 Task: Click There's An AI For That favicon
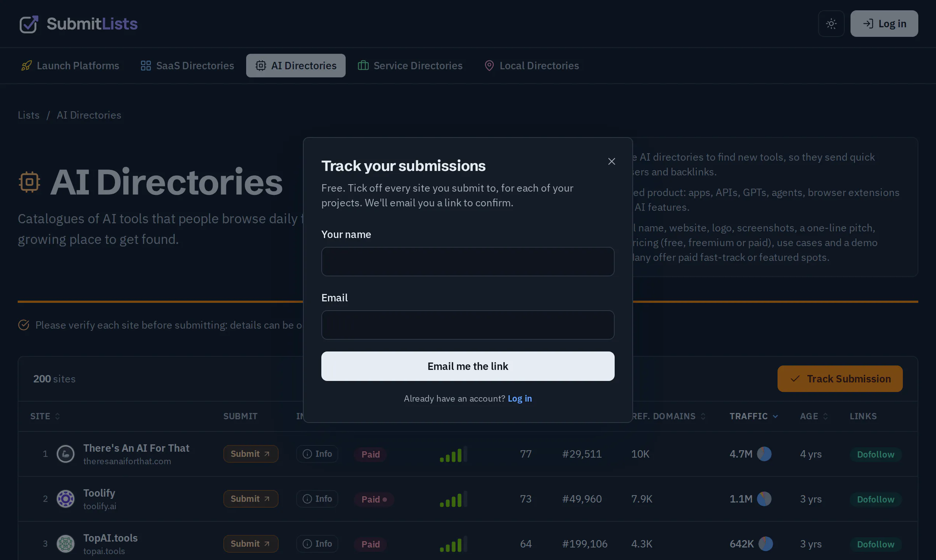pyautogui.click(x=65, y=454)
